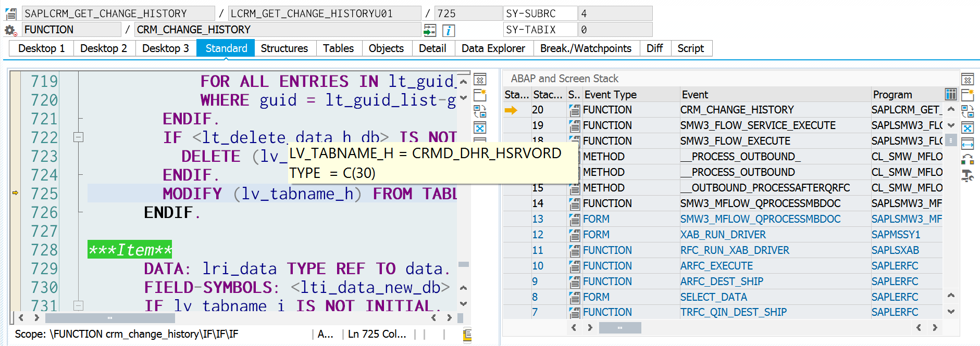Open the Tables tab

click(338, 48)
